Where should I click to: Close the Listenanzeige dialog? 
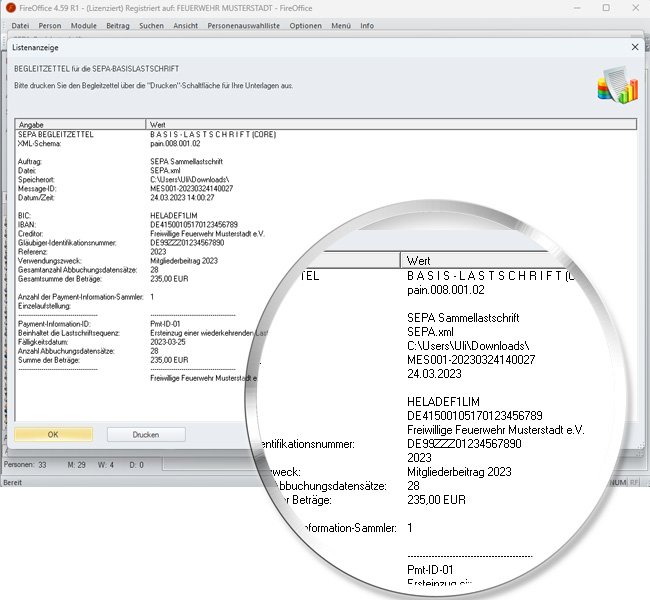(x=636, y=46)
